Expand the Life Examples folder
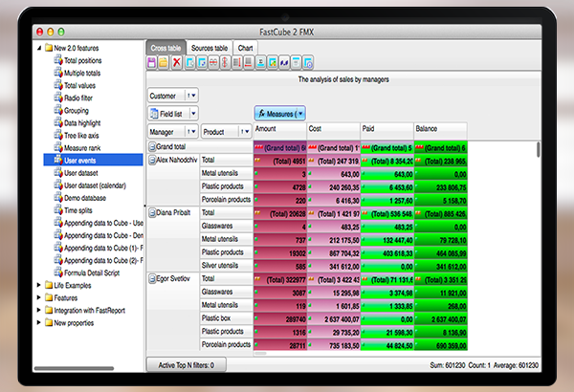The image size is (574, 392). pyautogui.click(x=37, y=285)
